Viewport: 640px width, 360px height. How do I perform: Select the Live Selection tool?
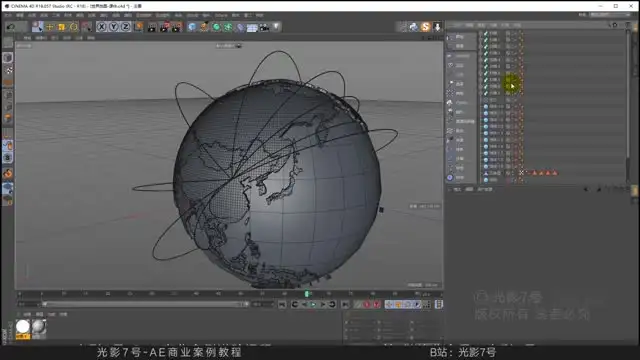[38, 27]
